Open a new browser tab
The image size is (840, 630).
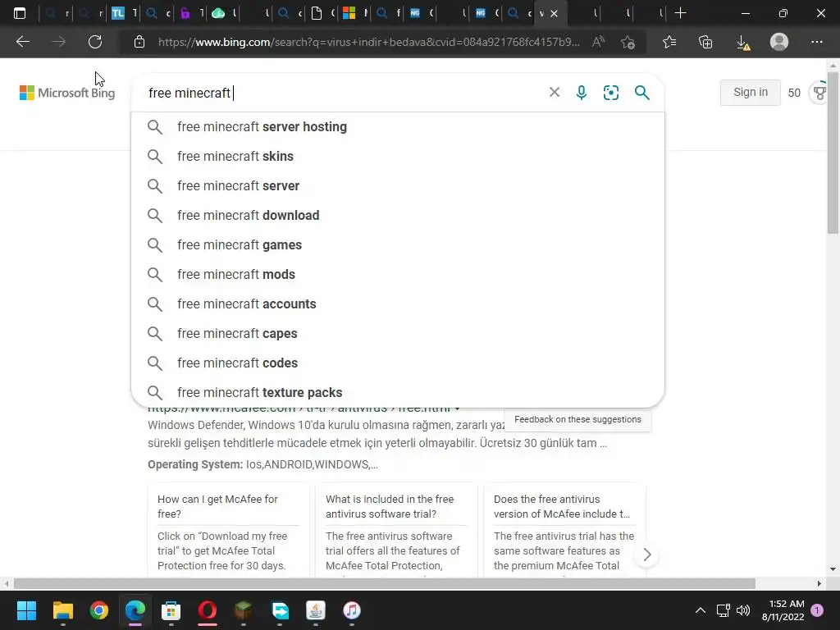[680, 13]
